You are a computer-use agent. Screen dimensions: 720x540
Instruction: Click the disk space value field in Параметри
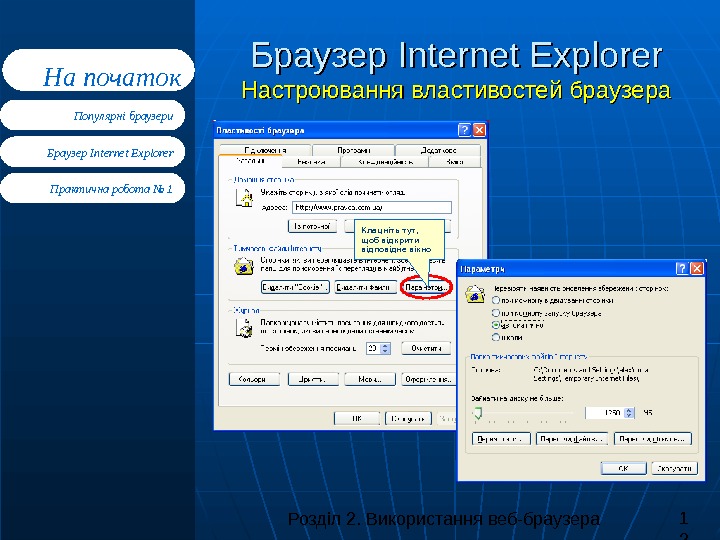[605, 413]
